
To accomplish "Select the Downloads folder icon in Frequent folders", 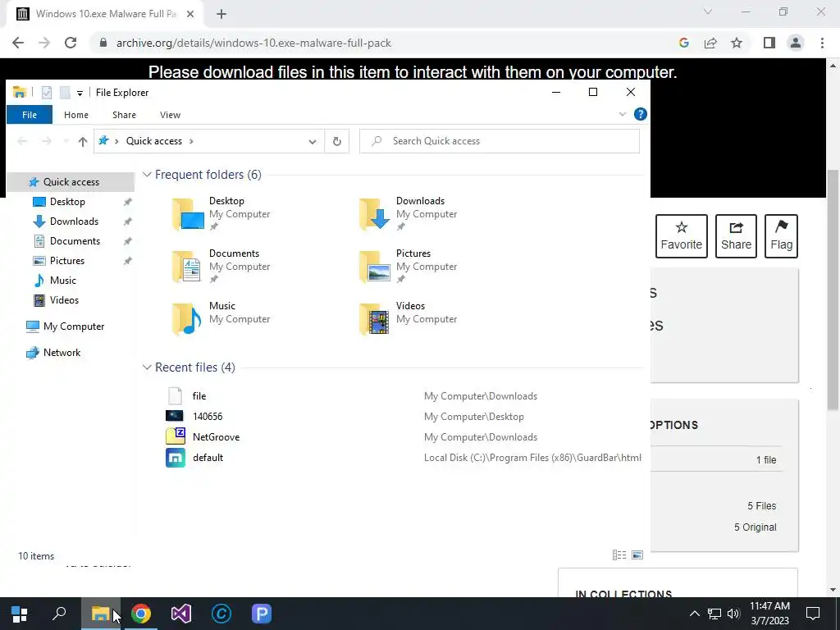I will pos(374,214).
